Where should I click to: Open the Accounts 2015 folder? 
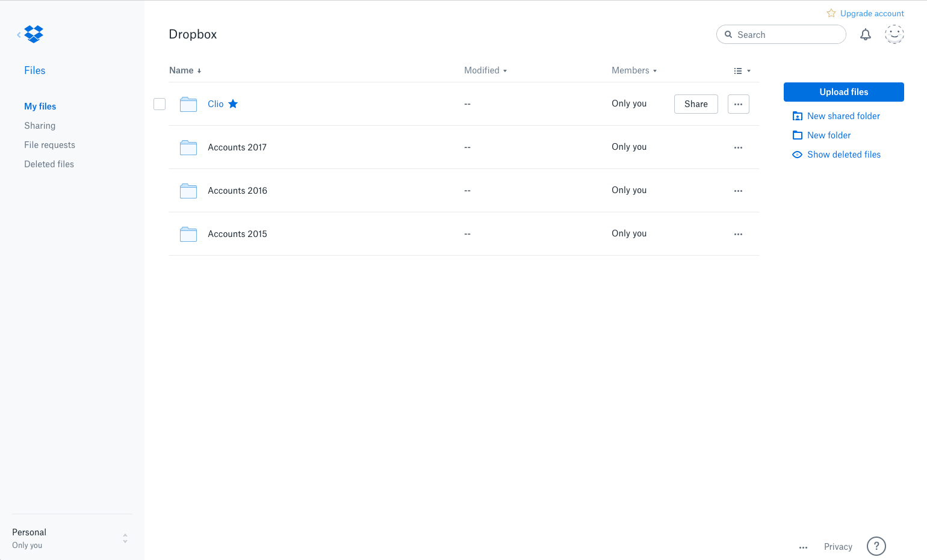237,234
